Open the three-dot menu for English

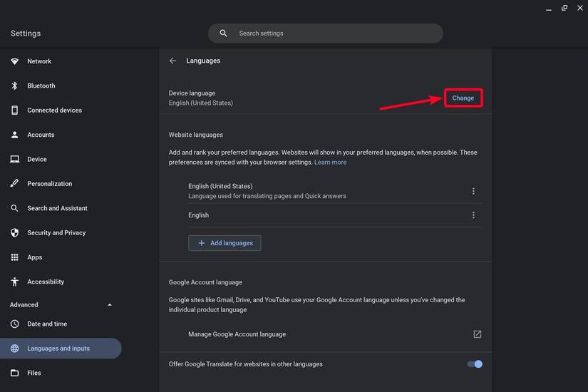473,215
